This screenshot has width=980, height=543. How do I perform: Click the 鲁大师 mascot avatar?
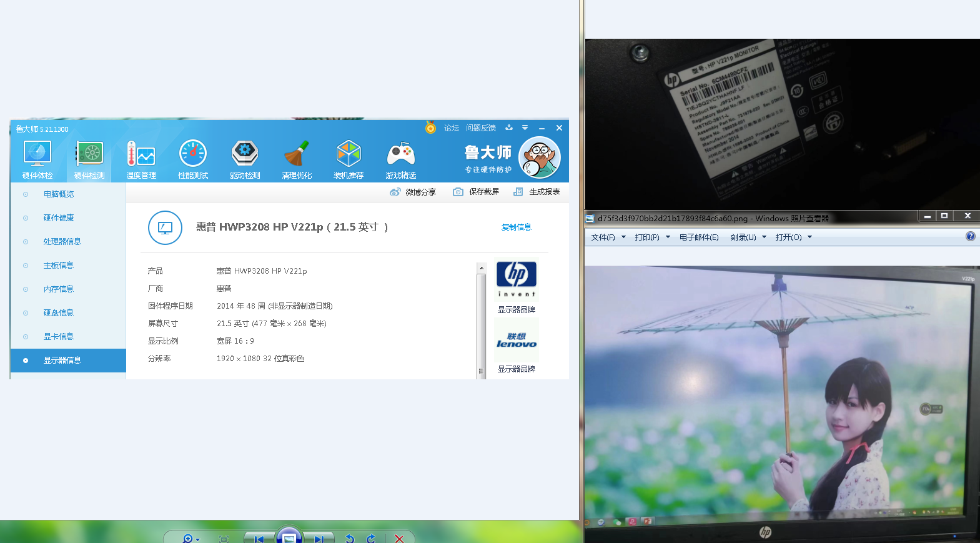[540, 157]
